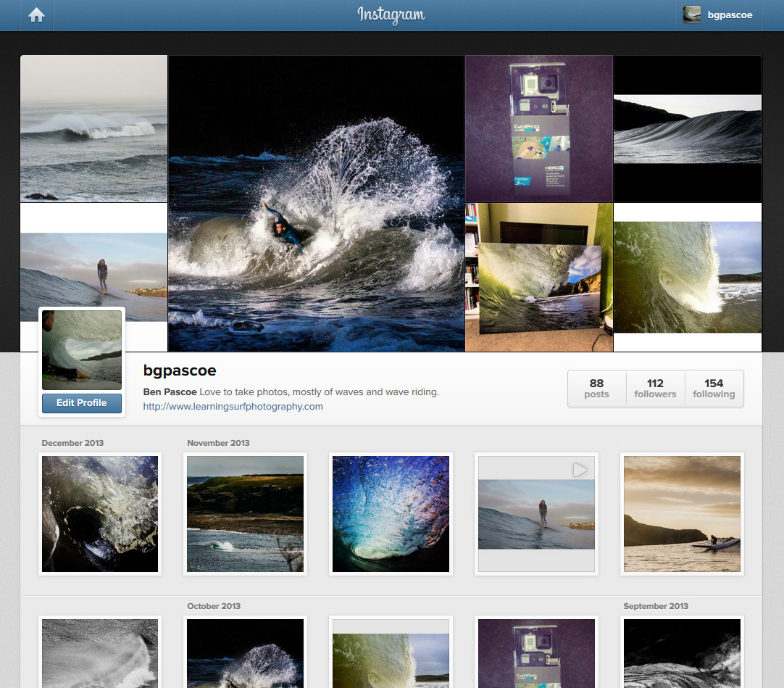Click the bgpascoe profile heading
This screenshot has height=688, width=784.
tap(180, 370)
